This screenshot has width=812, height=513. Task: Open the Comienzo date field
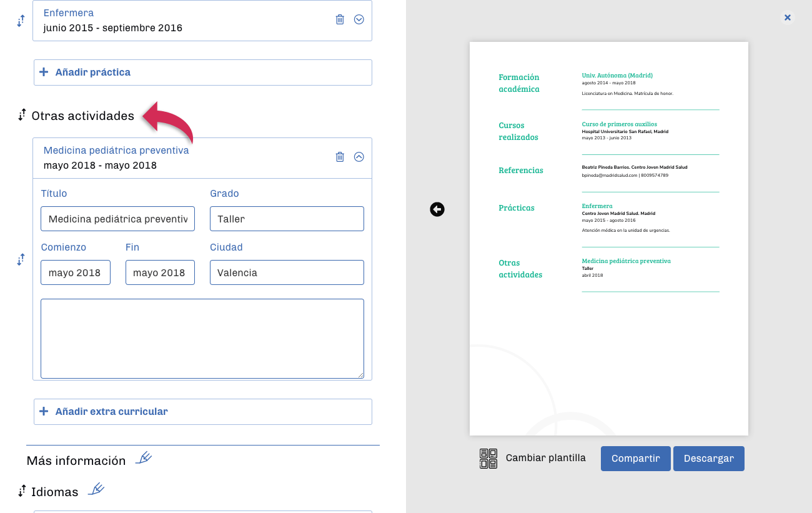click(x=76, y=272)
